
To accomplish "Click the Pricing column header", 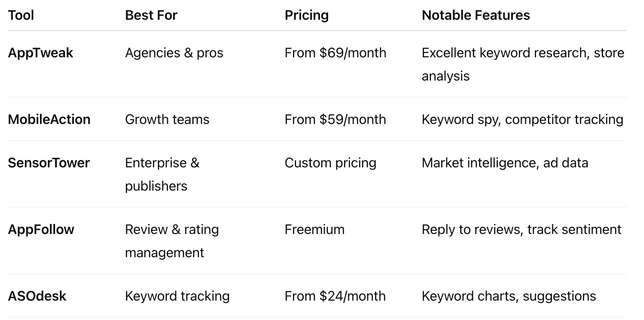I will tap(307, 15).
